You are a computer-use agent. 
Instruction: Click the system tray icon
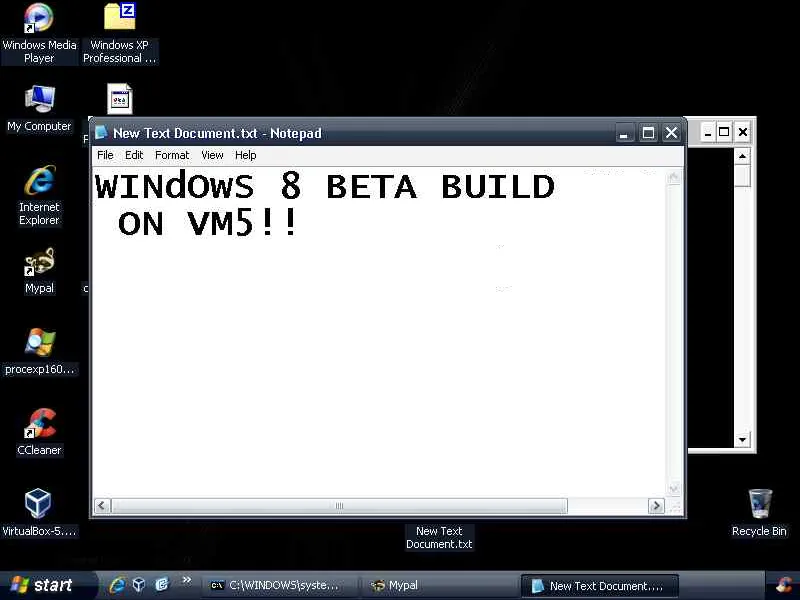[785, 585]
